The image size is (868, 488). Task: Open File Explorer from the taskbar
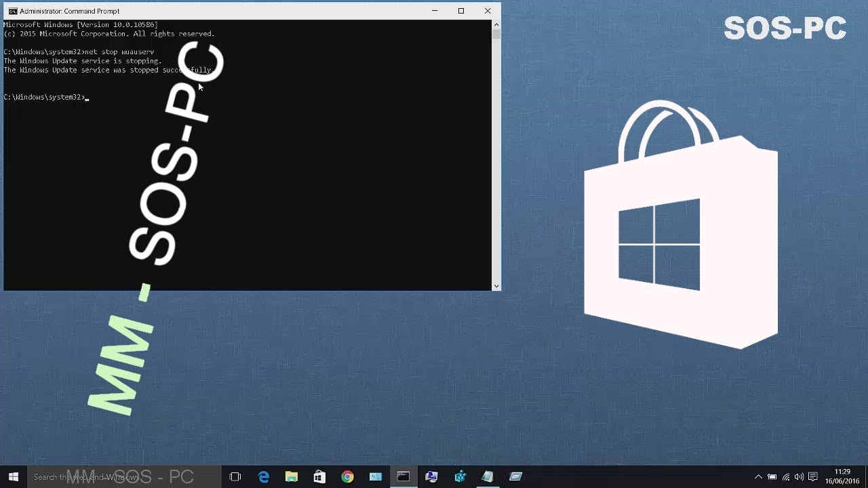[x=292, y=477]
